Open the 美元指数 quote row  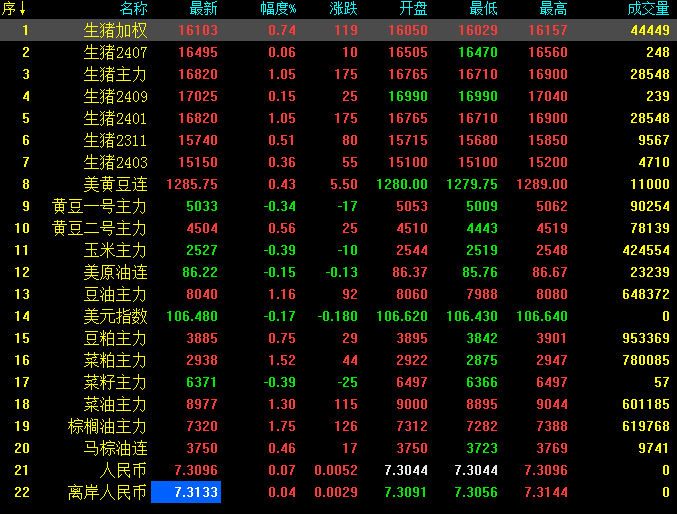[x=115, y=316]
